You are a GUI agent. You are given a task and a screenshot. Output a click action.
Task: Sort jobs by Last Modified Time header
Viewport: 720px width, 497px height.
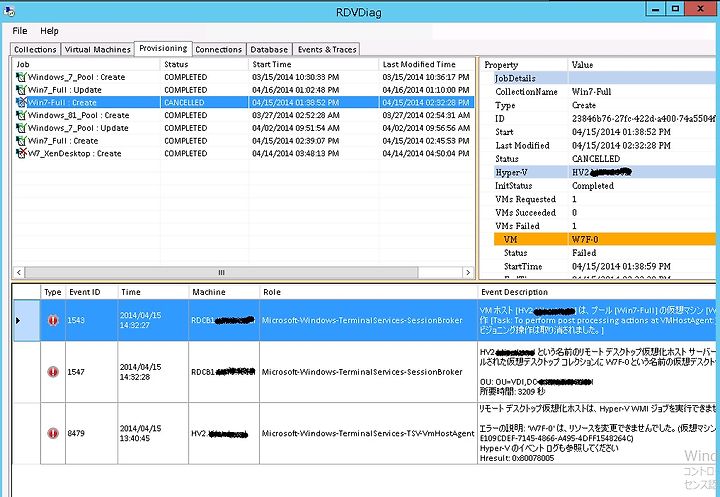pyautogui.click(x=427, y=64)
